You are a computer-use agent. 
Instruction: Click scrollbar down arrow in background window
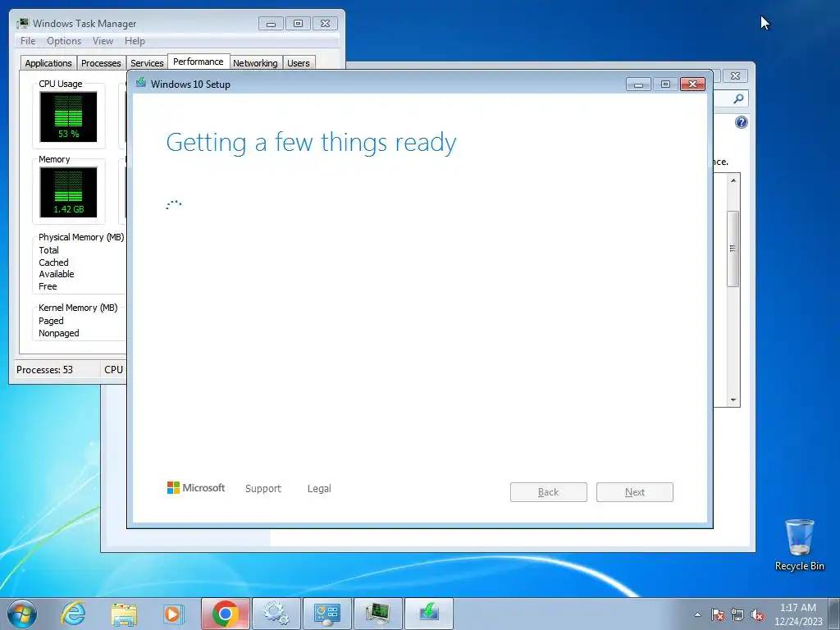pyautogui.click(x=733, y=400)
